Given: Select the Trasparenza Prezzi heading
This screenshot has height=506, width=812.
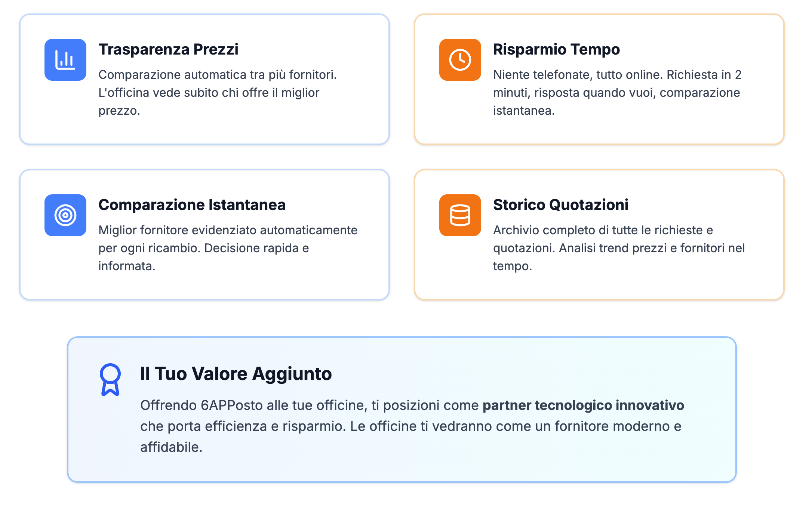Looking at the screenshot, I should click(x=168, y=49).
